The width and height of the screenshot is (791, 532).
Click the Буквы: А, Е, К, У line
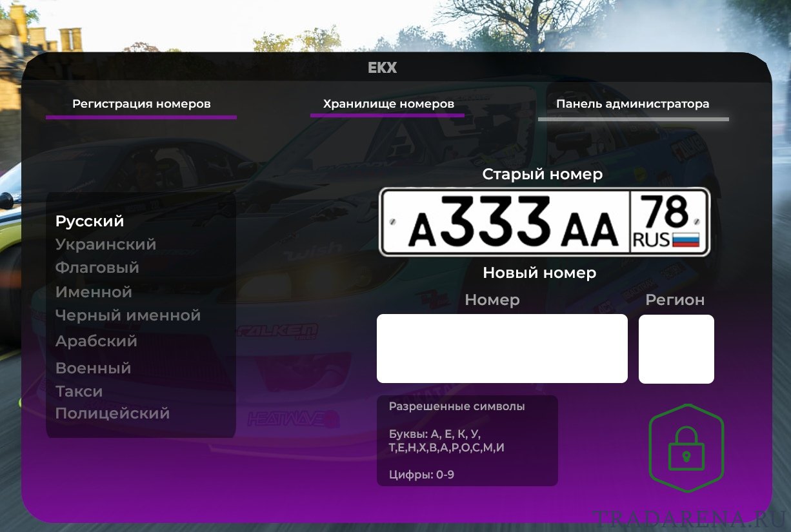pyautogui.click(x=435, y=433)
